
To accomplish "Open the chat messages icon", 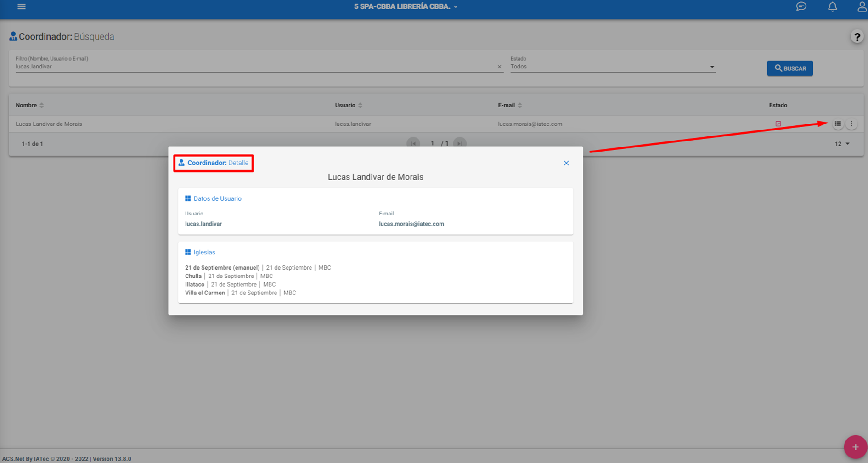I will tap(801, 6).
